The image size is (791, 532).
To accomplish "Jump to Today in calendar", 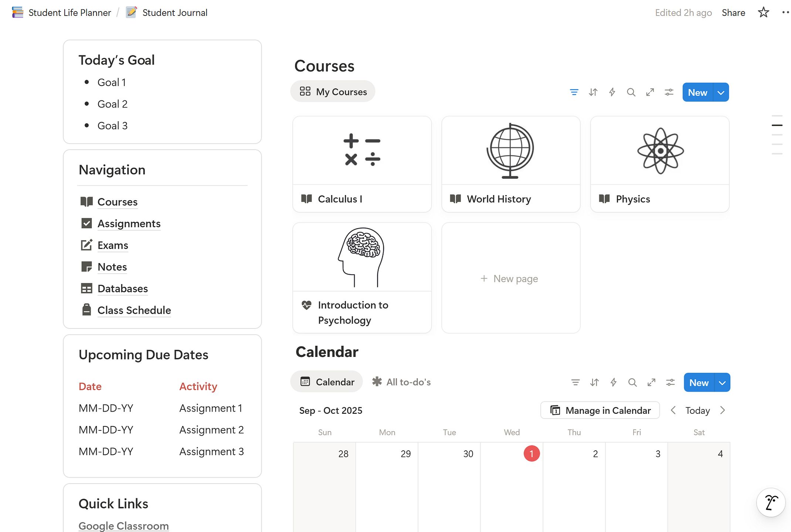I will coord(697,410).
